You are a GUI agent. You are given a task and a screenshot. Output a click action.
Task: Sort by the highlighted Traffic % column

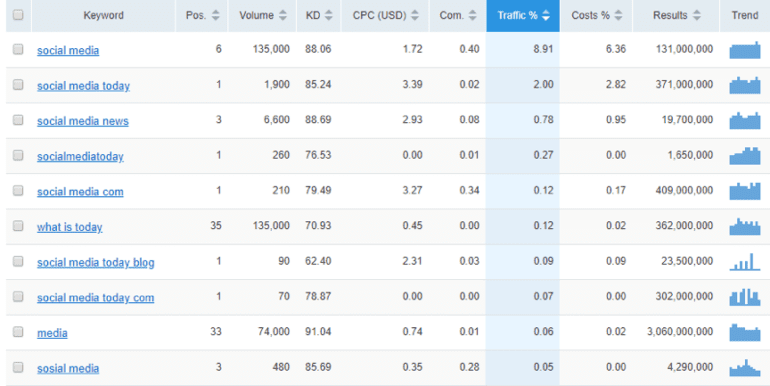click(523, 16)
